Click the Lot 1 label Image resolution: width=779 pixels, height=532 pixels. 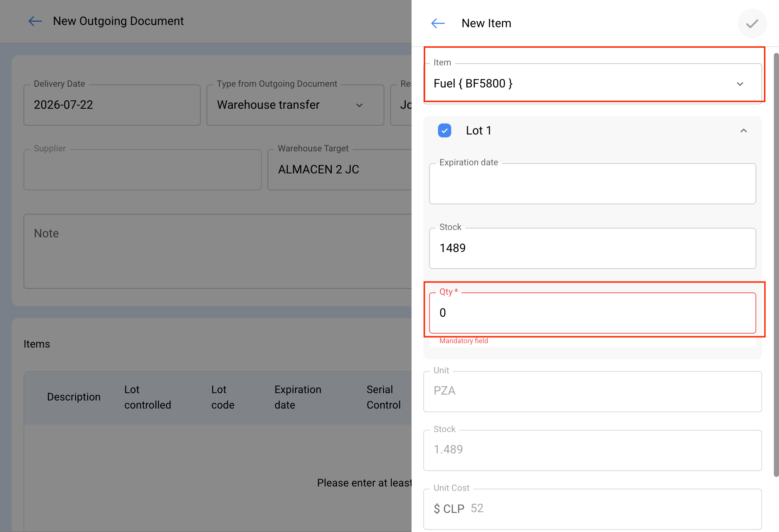coord(478,130)
